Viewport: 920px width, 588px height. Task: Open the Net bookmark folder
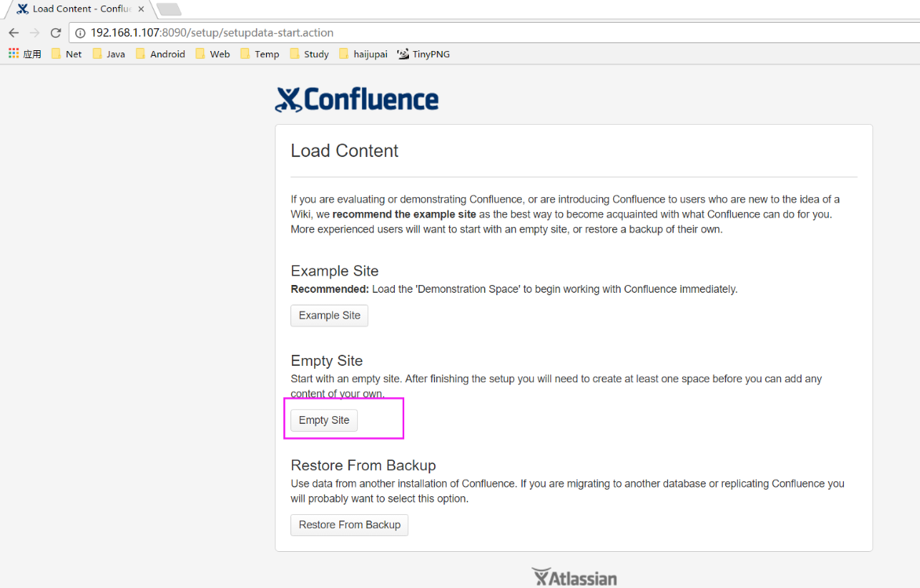click(x=66, y=54)
